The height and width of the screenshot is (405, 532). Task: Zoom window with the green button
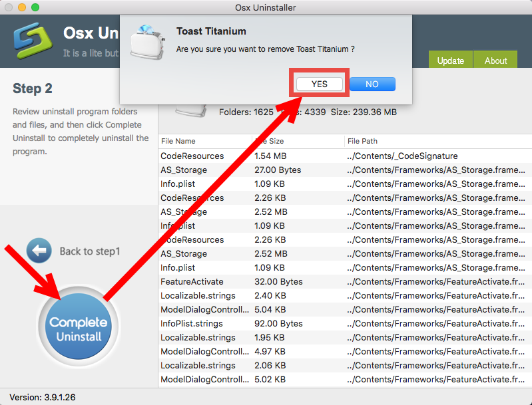point(35,7)
